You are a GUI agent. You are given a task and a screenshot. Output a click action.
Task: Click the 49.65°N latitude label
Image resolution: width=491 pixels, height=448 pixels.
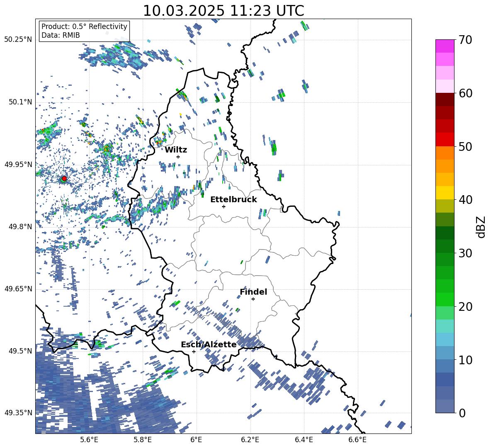pos(18,289)
